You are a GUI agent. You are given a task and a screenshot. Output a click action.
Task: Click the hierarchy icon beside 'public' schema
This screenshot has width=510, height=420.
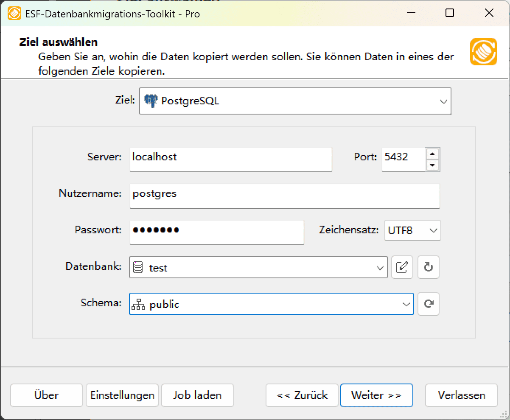point(138,303)
